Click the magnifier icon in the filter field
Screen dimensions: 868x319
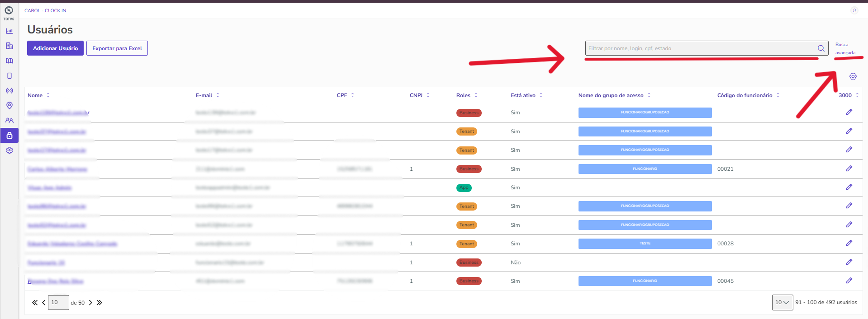point(821,48)
